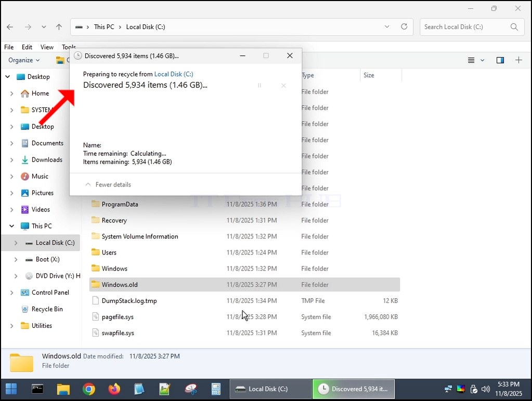Select the DVD Drive (Y:) entry
This screenshot has width=532, height=401.
pyautogui.click(x=58, y=276)
